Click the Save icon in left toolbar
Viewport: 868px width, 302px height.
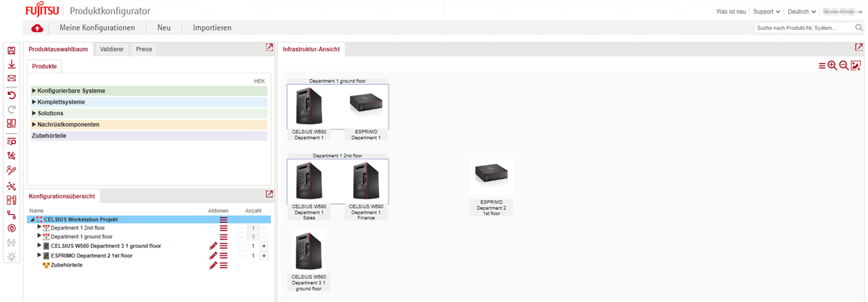12,51
